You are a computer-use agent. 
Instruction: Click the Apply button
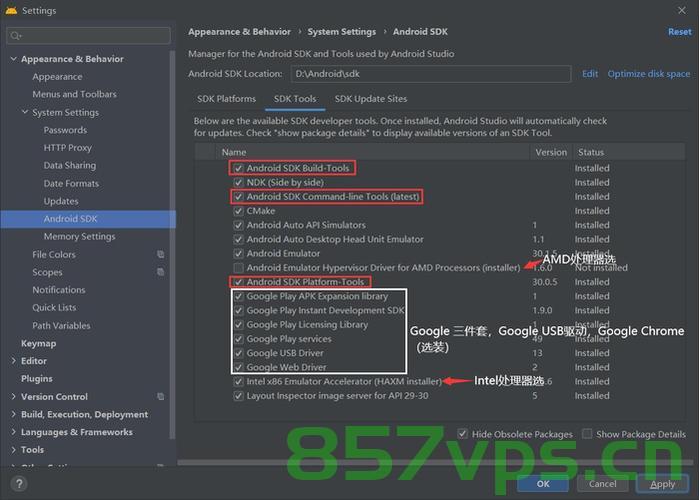click(662, 484)
